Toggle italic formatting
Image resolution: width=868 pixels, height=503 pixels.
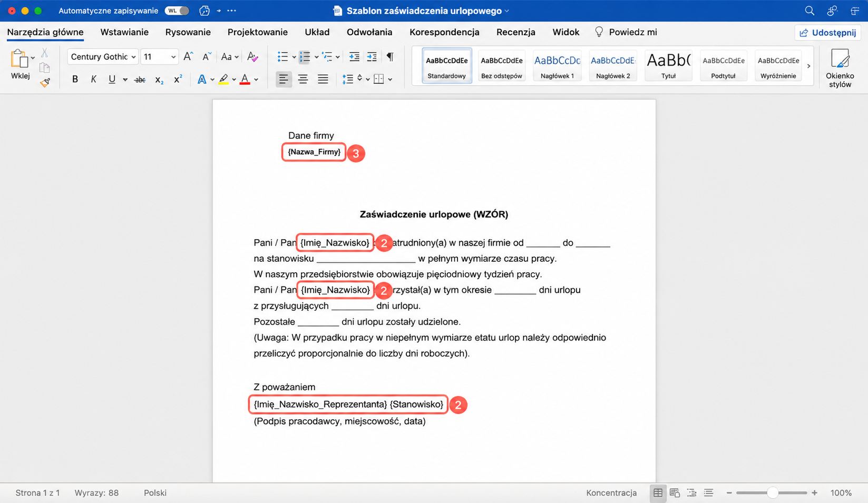point(93,80)
